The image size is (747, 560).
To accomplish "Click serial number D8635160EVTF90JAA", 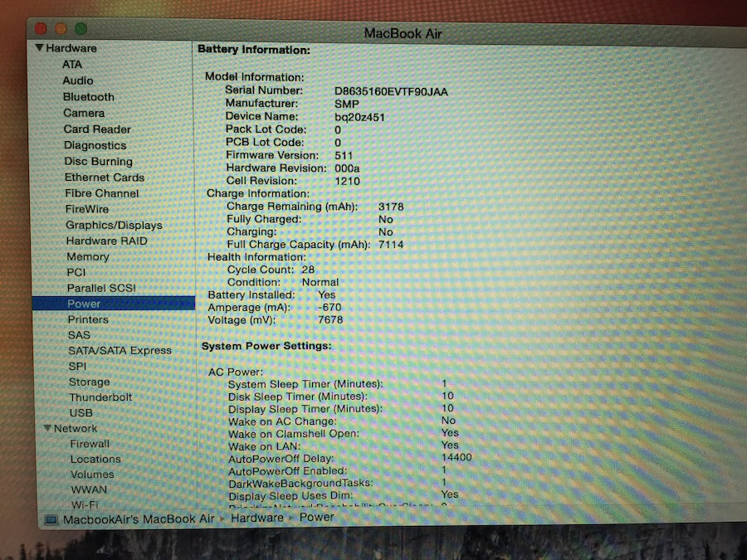I will 391,92.
